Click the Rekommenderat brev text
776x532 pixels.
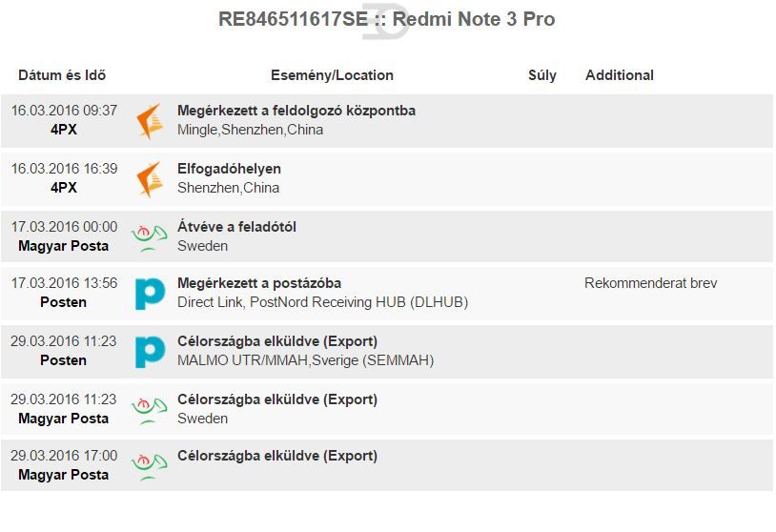[651, 283]
